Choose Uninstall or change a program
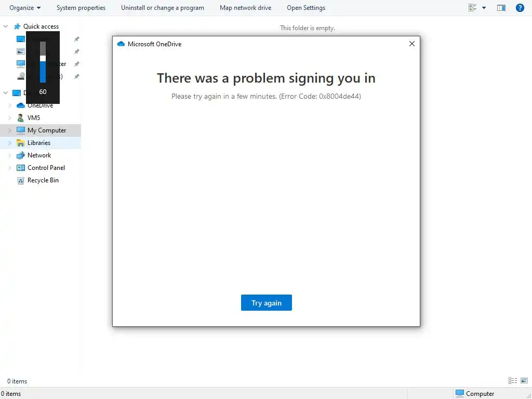532x399 pixels. pyautogui.click(x=163, y=7)
